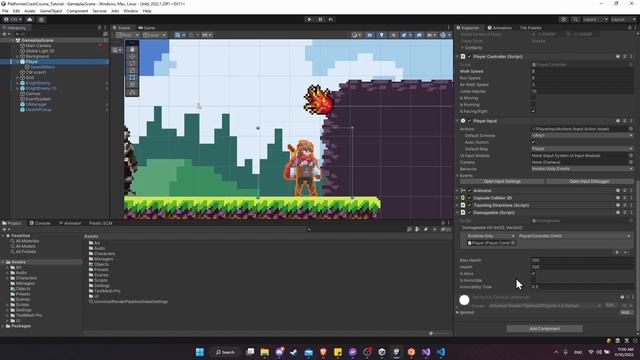Expand the Events foldout in Player Input

point(458,176)
